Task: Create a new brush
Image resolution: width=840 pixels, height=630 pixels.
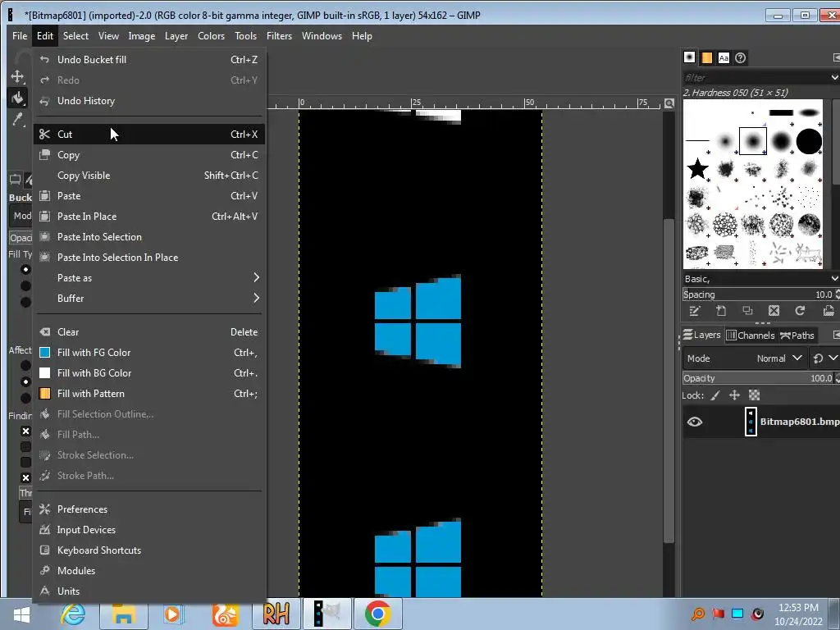Action: point(721,311)
